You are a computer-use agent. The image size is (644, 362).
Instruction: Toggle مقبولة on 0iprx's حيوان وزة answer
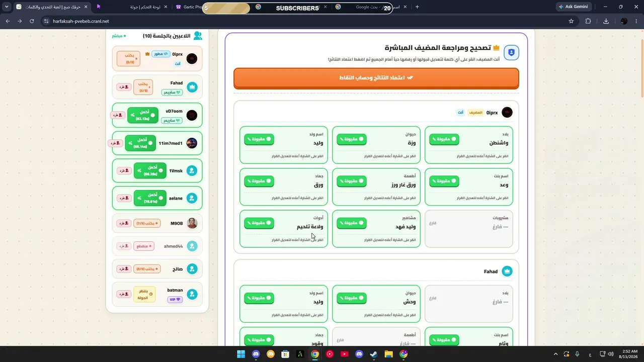352,139
